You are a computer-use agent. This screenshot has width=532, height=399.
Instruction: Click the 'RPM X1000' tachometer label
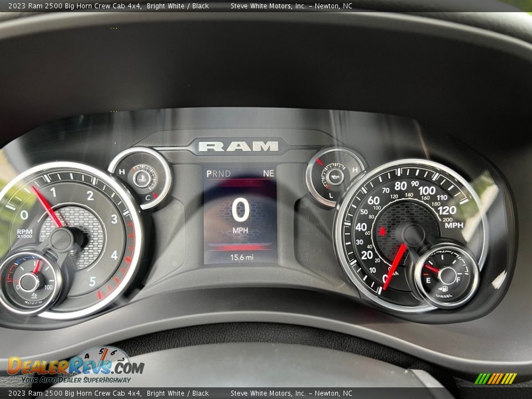[x=24, y=233]
